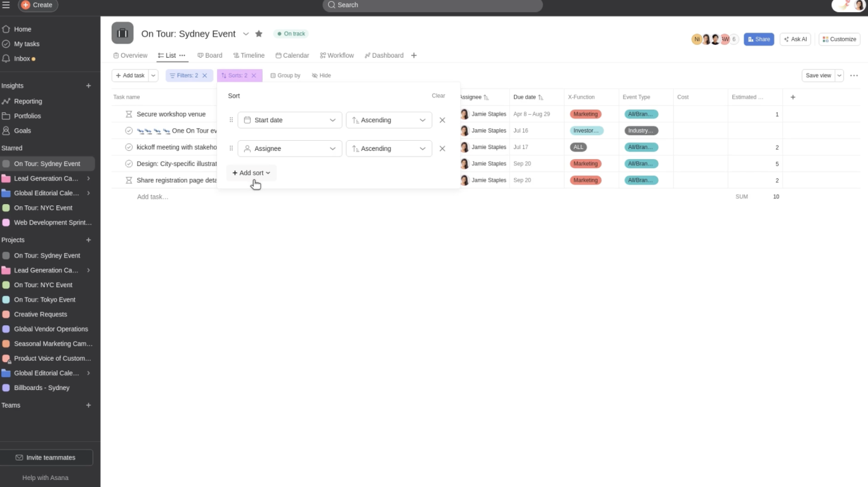Remove the Start date sort rule
The width and height of the screenshot is (868, 487).
442,119
